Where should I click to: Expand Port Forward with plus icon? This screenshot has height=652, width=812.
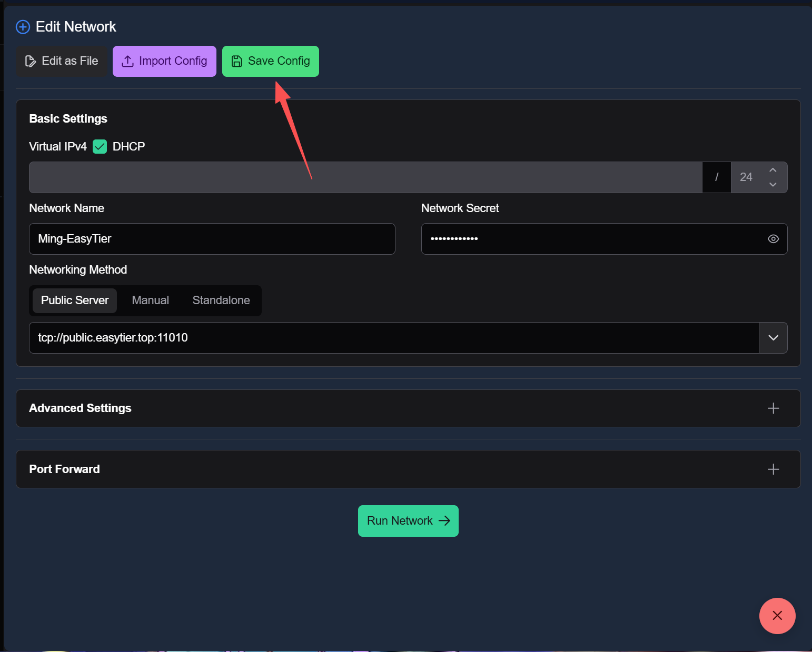tap(773, 469)
